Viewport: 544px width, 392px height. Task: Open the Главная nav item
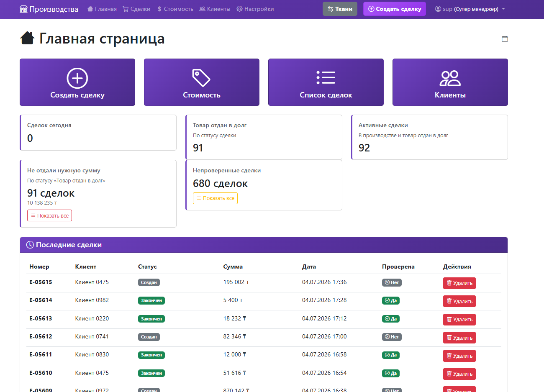102,9
